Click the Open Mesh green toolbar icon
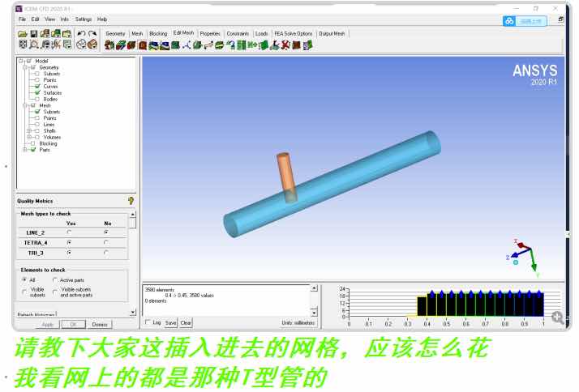This screenshot has height=392, width=579. click(x=56, y=34)
